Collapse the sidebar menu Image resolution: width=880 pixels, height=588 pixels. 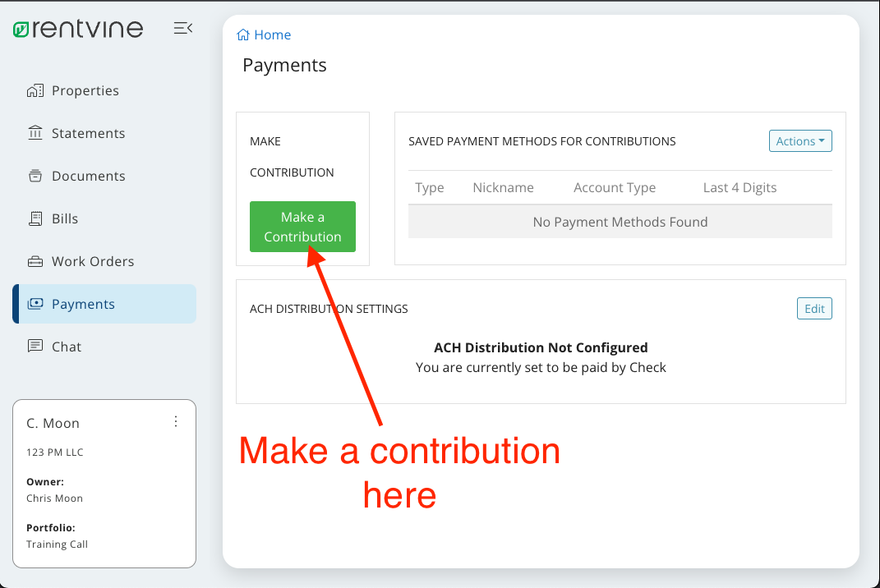[x=182, y=29]
